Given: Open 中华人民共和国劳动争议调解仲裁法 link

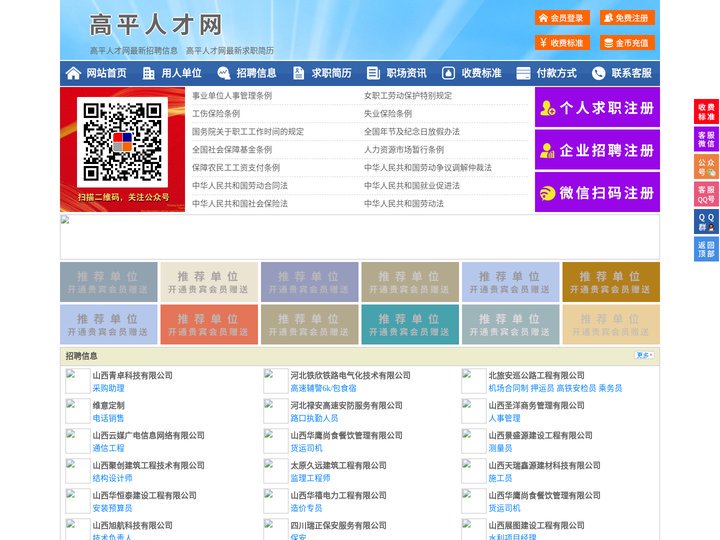Looking at the screenshot, I should click(428, 167).
